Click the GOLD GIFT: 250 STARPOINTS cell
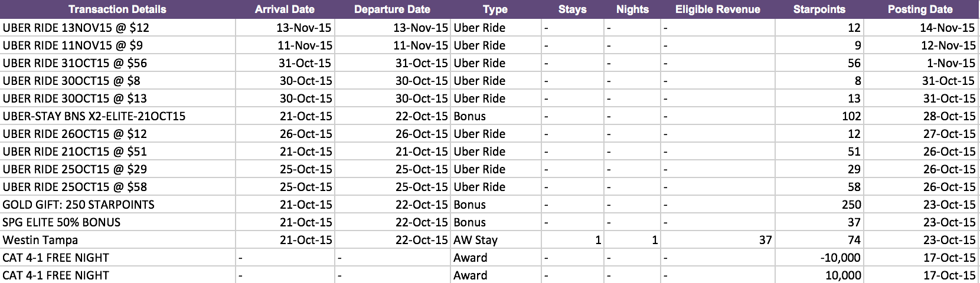980x283 pixels. 117,205
